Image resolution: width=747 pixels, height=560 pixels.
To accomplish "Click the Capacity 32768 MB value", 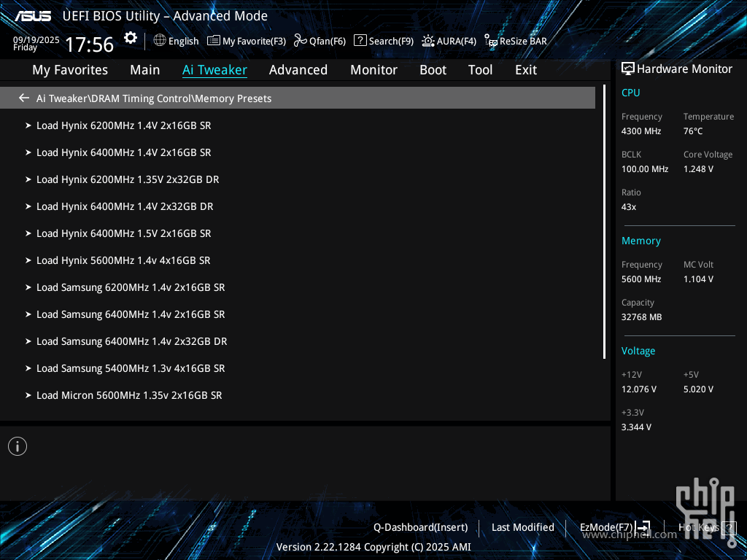I will tap(642, 317).
